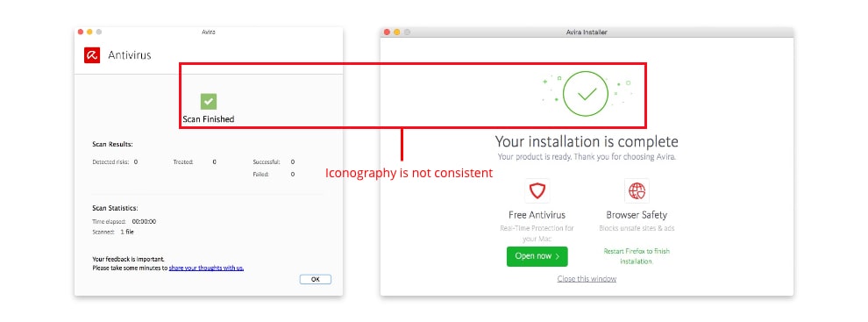Click Restart Firefox to finish installation text
This screenshot has width=868, height=322.
point(637,256)
